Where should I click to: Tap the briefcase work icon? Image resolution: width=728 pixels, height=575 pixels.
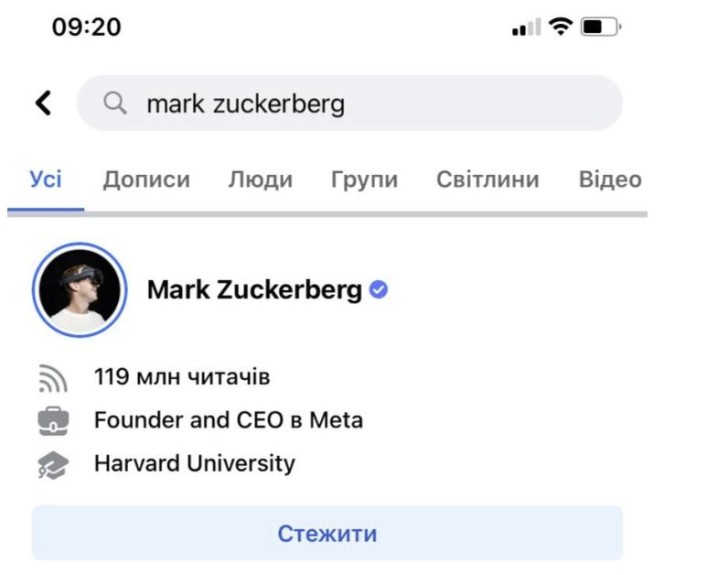[55, 421]
